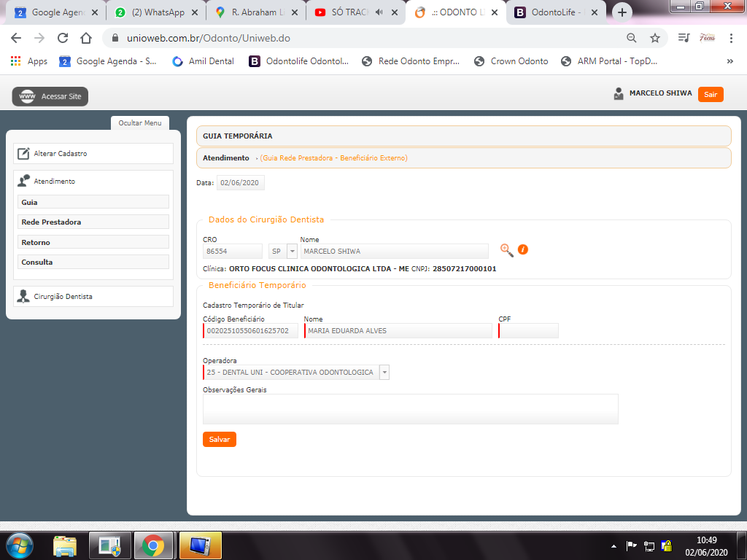747x560 pixels.
Task: Hide the menu with Ocultar Menu
Action: point(140,122)
